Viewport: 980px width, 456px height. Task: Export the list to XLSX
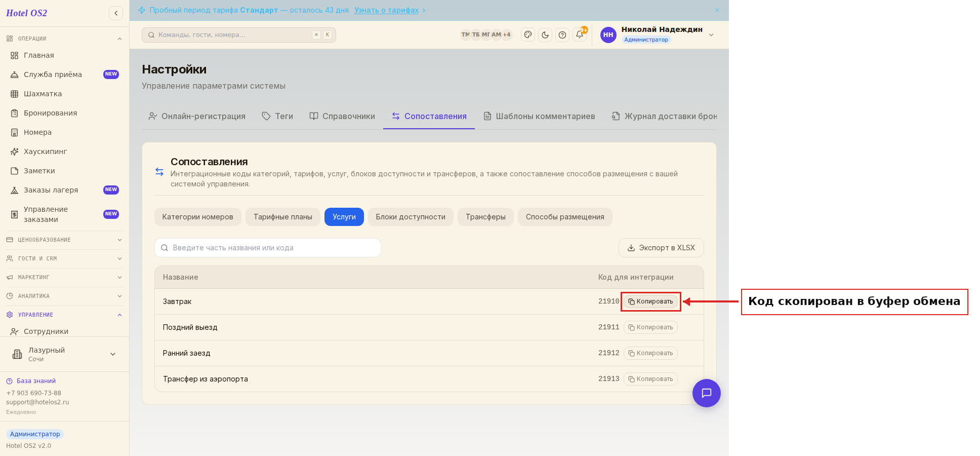[x=661, y=248]
